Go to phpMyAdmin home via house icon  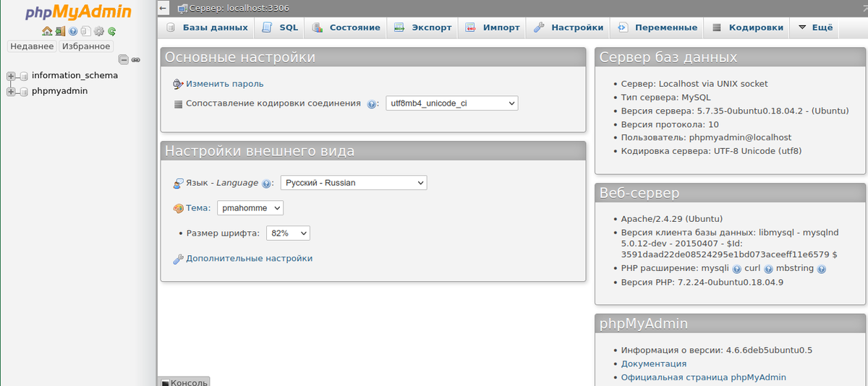pyautogui.click(x=47, y=31)
